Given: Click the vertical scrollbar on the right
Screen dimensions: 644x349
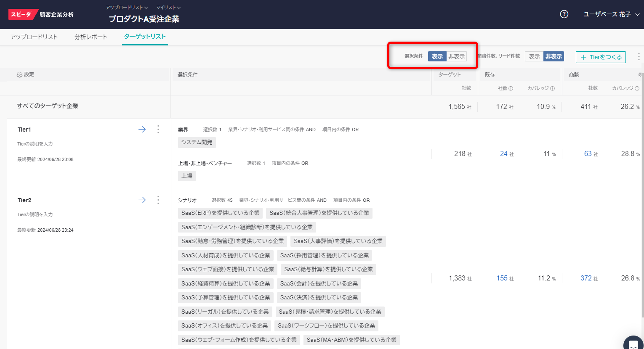Looking at the screenshot, I should (641, 189).
